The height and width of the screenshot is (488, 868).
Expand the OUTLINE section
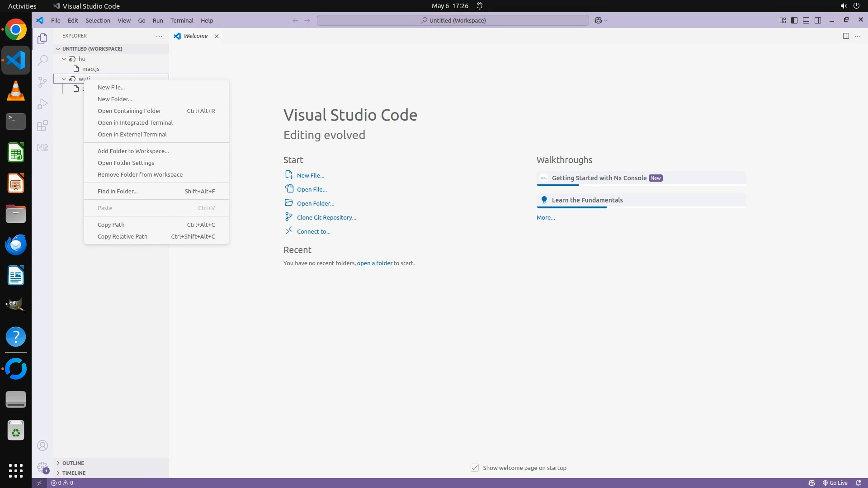73,463
